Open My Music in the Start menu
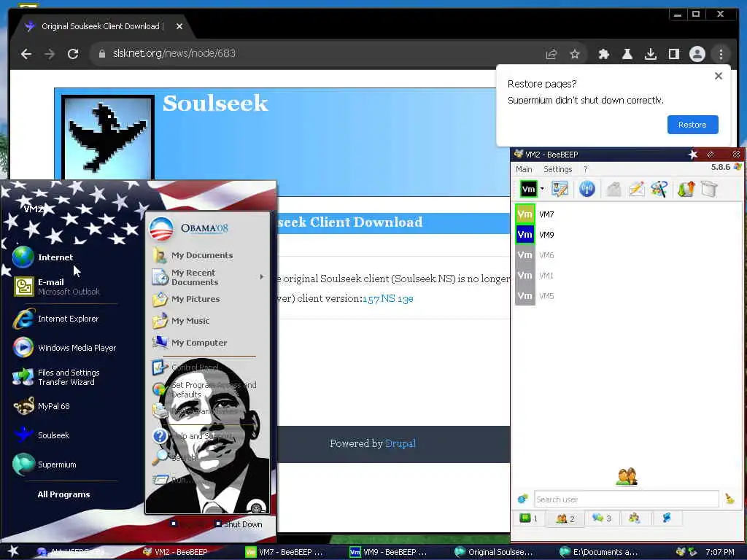The image size is (747, 560). 208,321
